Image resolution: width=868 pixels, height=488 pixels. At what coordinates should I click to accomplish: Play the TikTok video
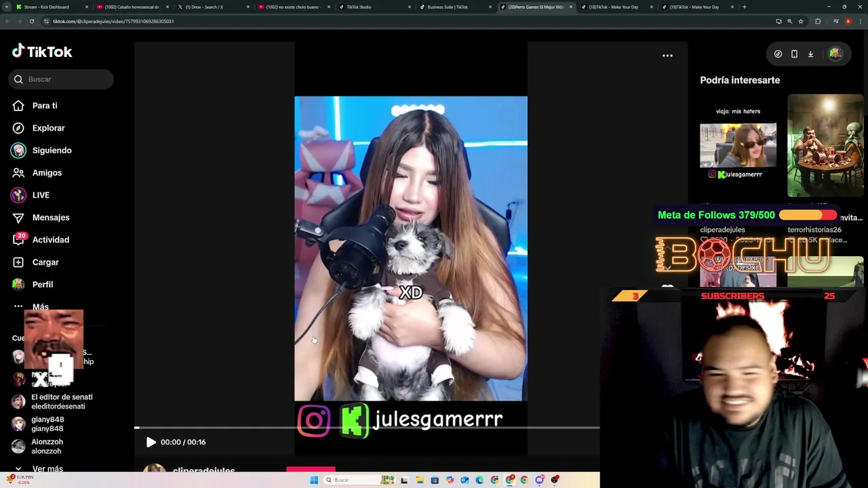[x=151, y=442]
